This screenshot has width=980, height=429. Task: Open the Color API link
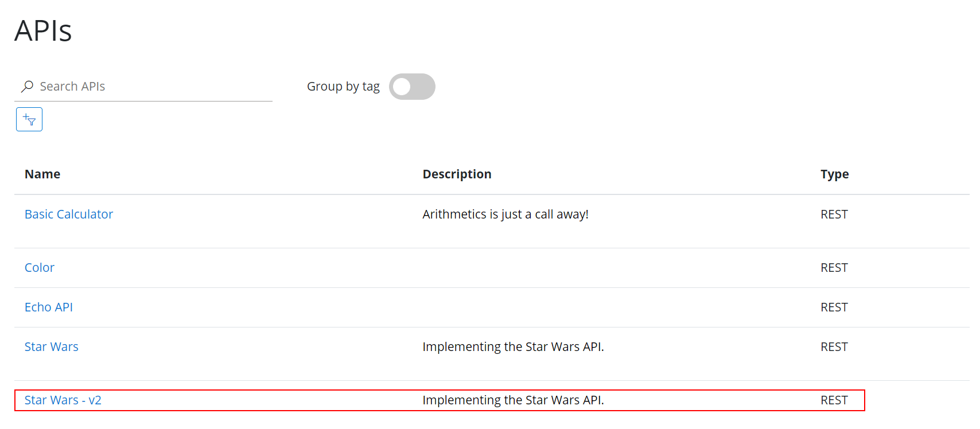(x=40, y=267)
